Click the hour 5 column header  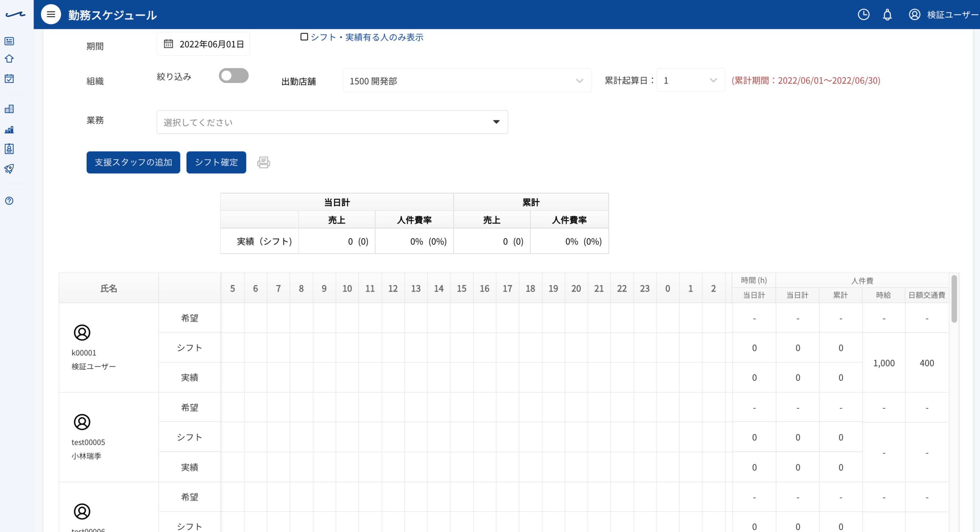233,288
